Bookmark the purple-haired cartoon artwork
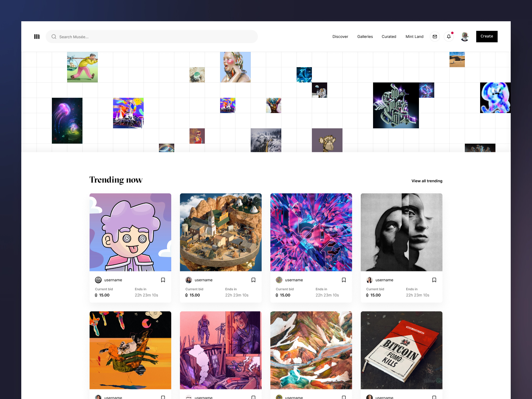The image size is (532, 399). 163,280
